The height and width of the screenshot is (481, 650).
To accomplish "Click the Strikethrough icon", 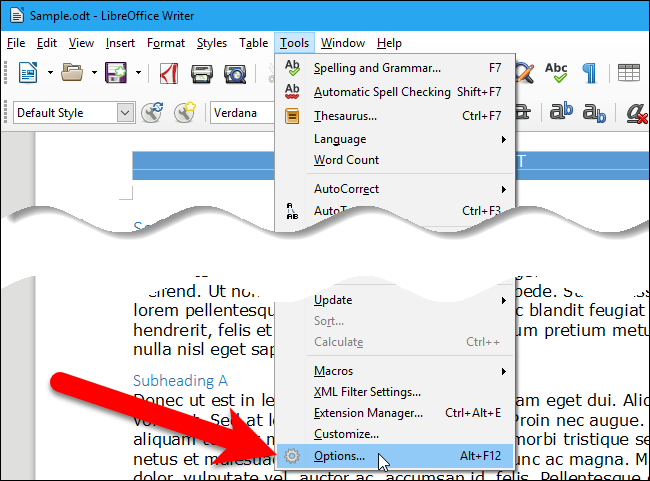I will coord(523,112).
